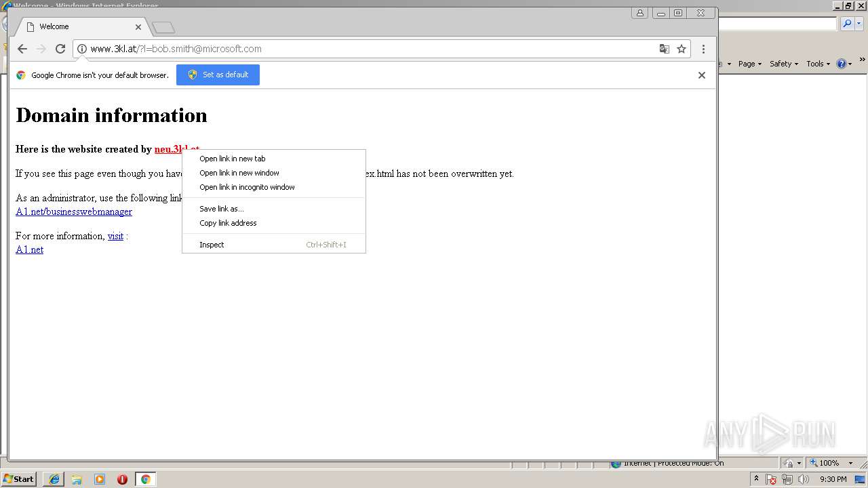Open a new tab in Chrome
The image size is (868, 488).
pyautogui.click(x=163, y=28)
